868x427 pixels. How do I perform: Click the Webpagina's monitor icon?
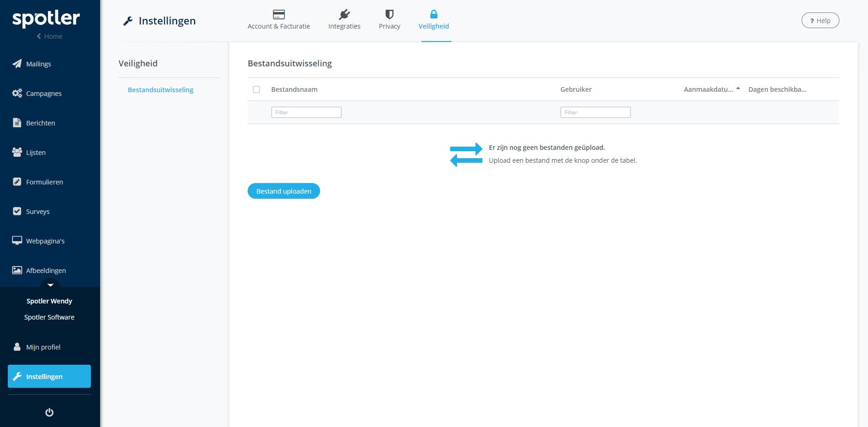click(x=17, y=241)
